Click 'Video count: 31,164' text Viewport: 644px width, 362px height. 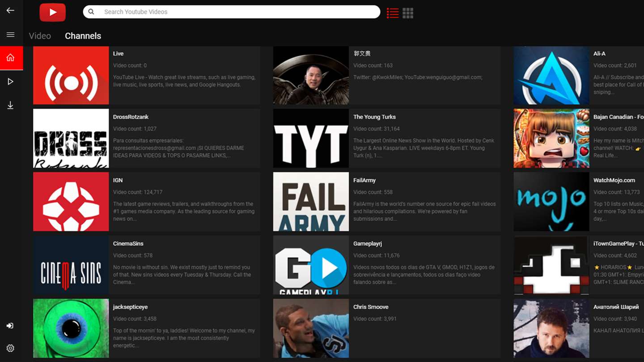click(x=377, y=129)
